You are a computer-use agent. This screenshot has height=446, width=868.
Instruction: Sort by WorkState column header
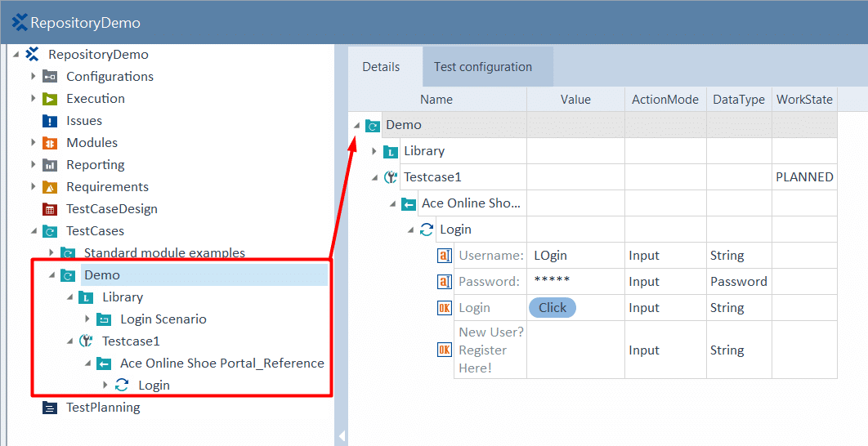[804, 100]
